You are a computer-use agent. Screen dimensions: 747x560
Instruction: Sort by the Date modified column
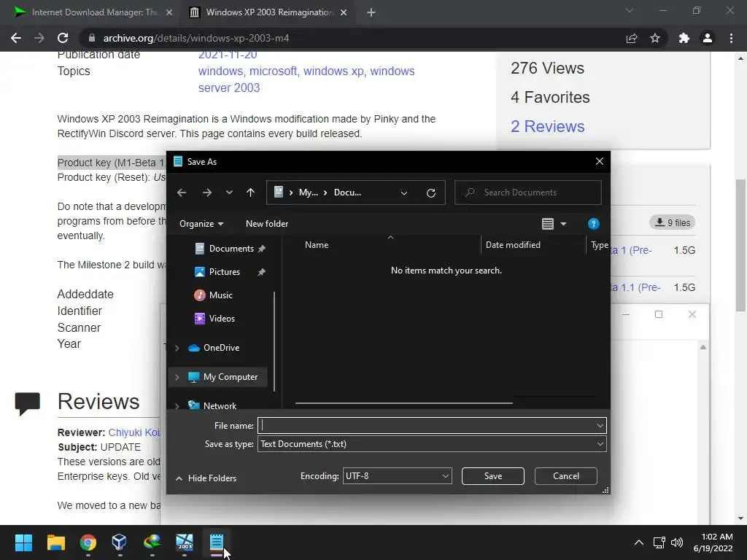(x=513, y=245)
